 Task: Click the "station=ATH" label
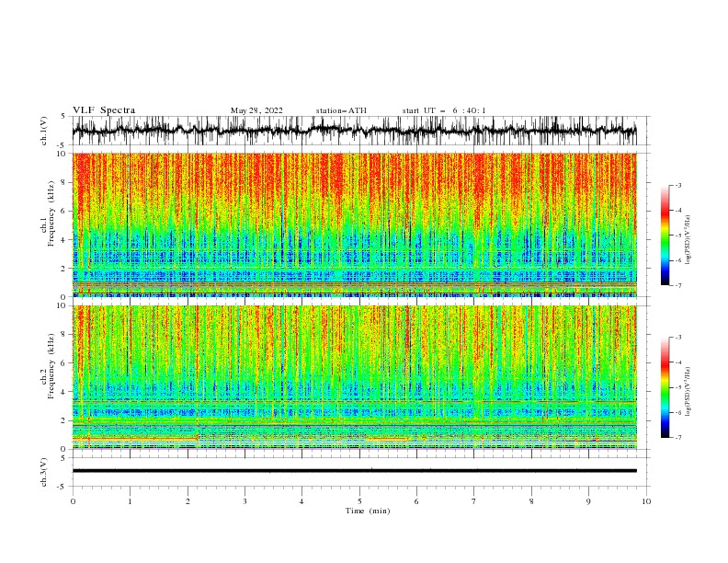[x=341, y=110]
